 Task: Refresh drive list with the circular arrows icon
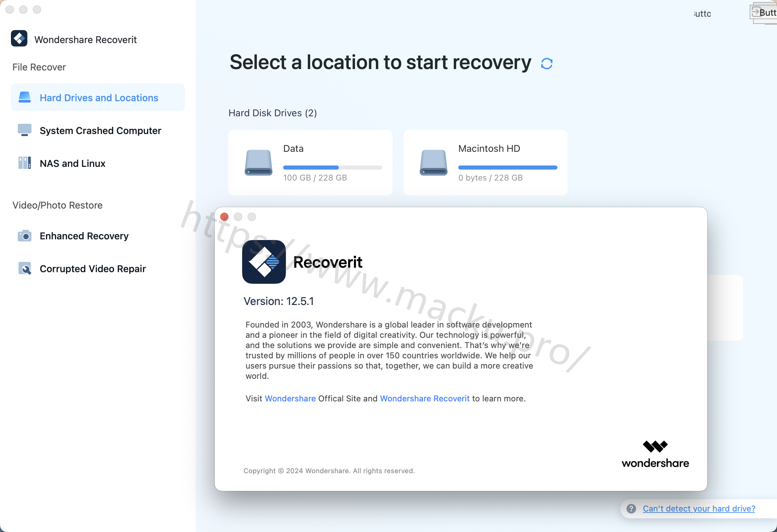click(x=547, y=64)
